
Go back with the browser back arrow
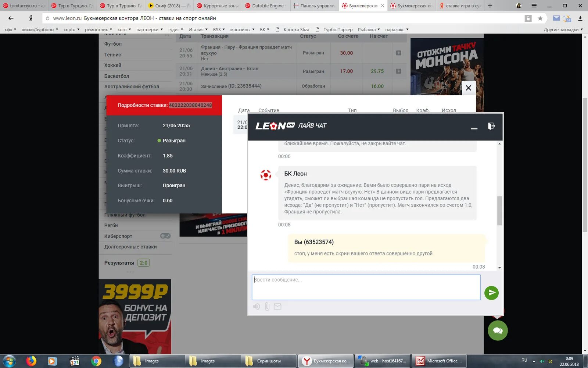(11, 18)
